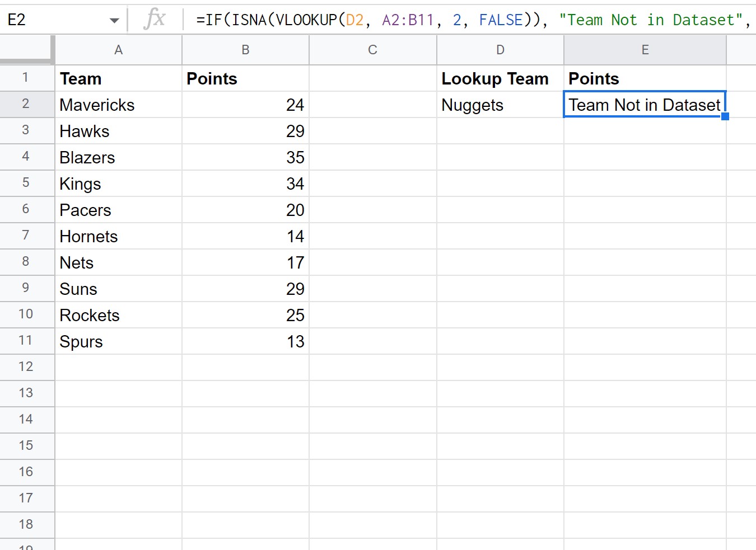Click the value 35 for Blazers
Viewport: 756px width, 550px height.
(246, 157)
